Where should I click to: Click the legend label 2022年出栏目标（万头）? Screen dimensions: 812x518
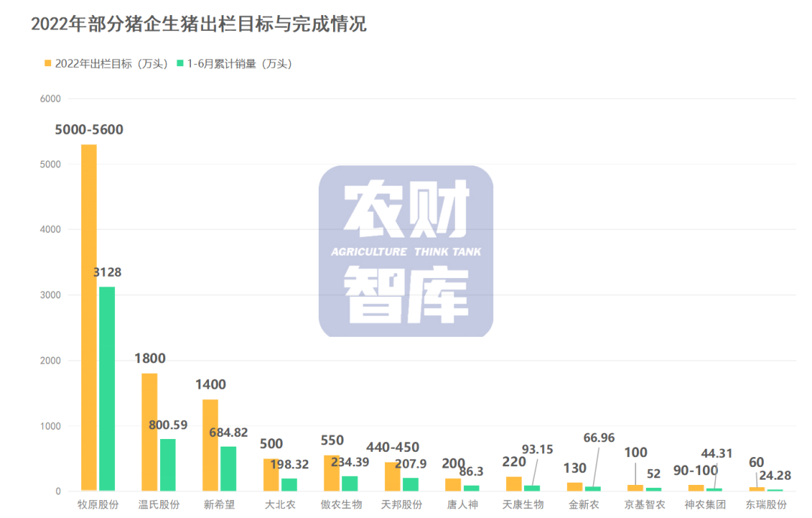pos(112,64)
